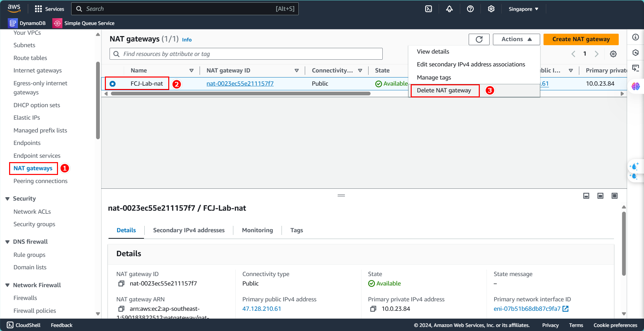Sort by Name column arrow
The width and height of the screenshot is (644, 331).
point(192,70)
